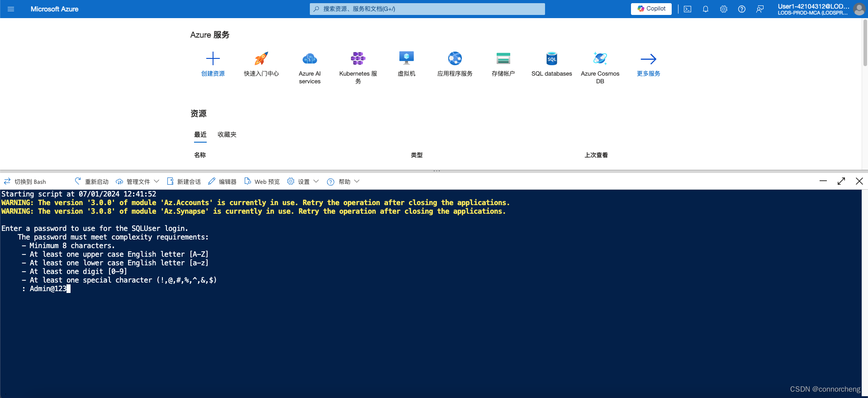Click the Az.Synapse warning line
Screen dimensions: 868x398
point(254,211)
